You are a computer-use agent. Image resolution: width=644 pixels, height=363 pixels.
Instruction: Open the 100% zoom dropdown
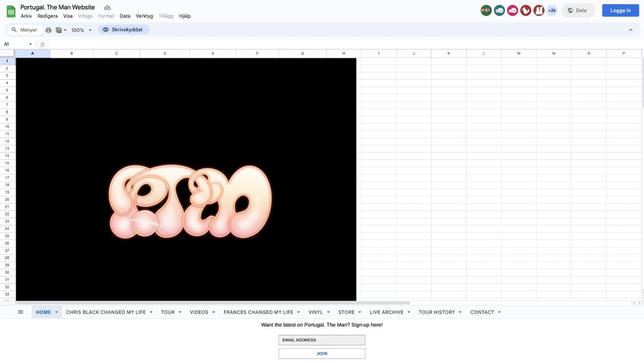tap(82, 30)
